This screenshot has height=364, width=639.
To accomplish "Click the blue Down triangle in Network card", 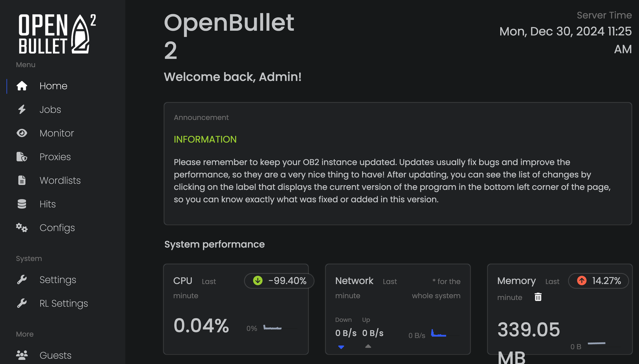I will pyautogui.click(x=341, y=347).
